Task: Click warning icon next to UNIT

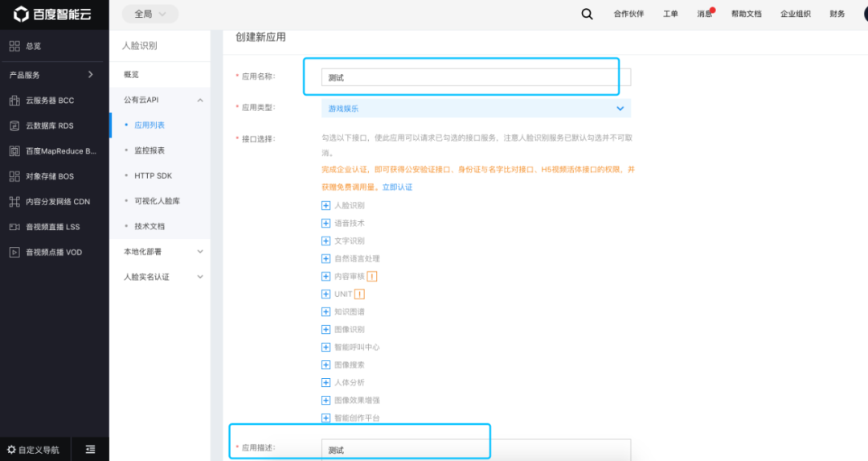Action: coord(359,294)
